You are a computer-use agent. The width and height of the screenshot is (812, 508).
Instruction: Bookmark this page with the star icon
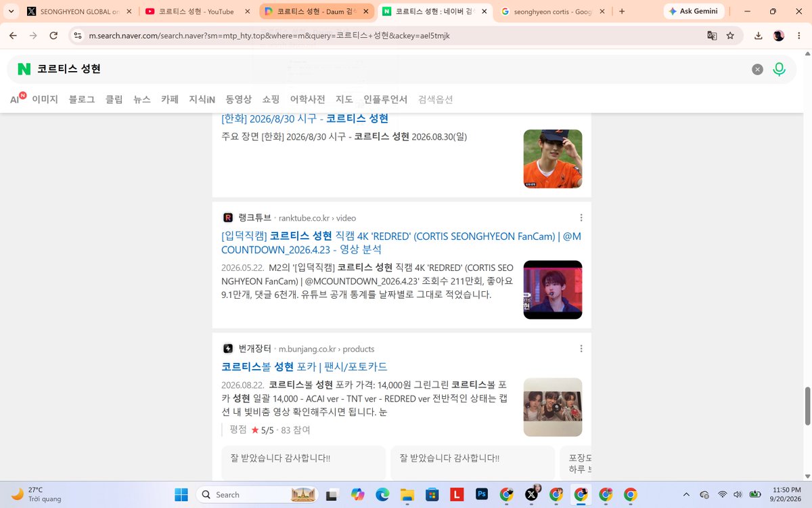click(731, 35)
